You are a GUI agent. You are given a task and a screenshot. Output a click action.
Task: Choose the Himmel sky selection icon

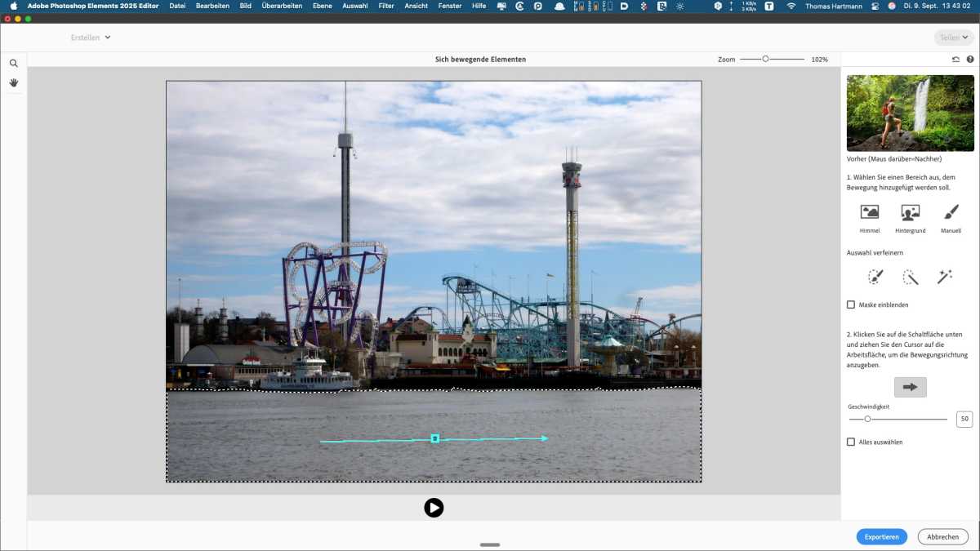click(x=870, y=212)
